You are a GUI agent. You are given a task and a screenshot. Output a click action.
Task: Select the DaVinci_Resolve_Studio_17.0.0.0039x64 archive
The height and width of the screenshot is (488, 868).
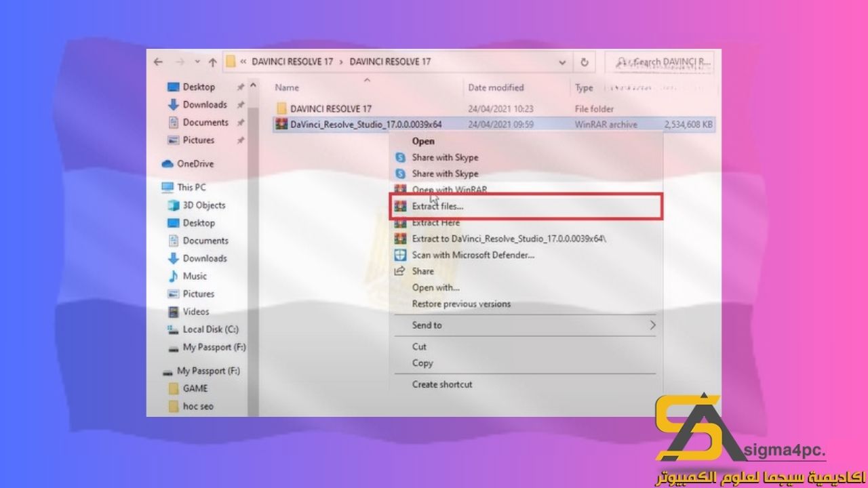pos(494,124)
